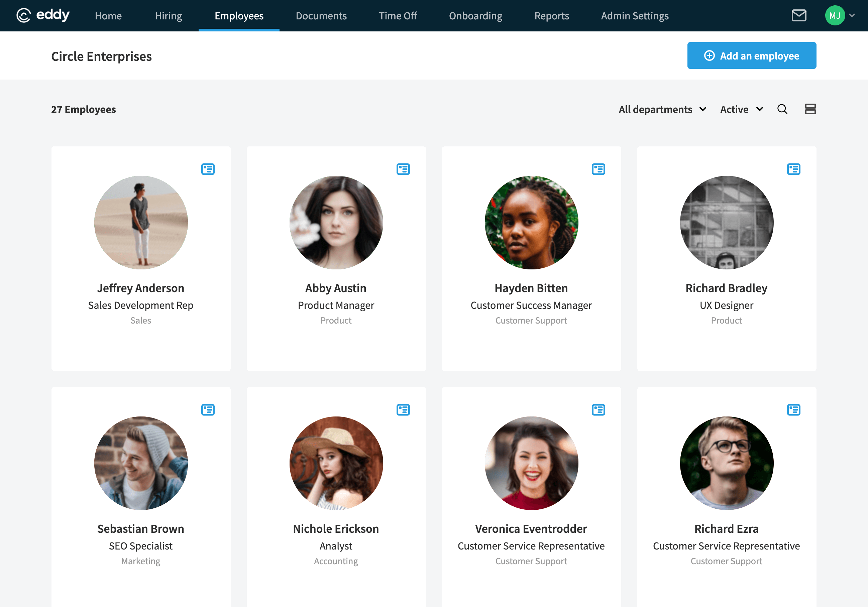Select the Employees tab
The height and width of the screenshot is (607, 868).
coord(239,15)
